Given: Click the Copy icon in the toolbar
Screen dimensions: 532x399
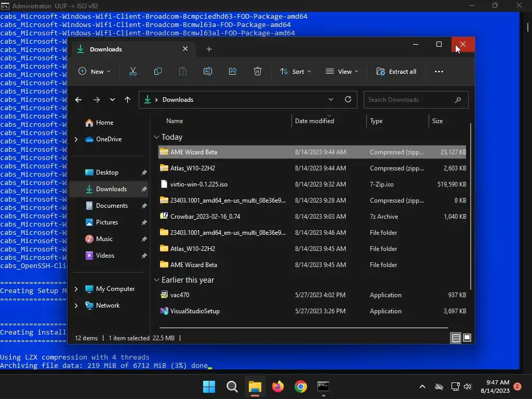Looking at the screenshot, I should 158,72.
